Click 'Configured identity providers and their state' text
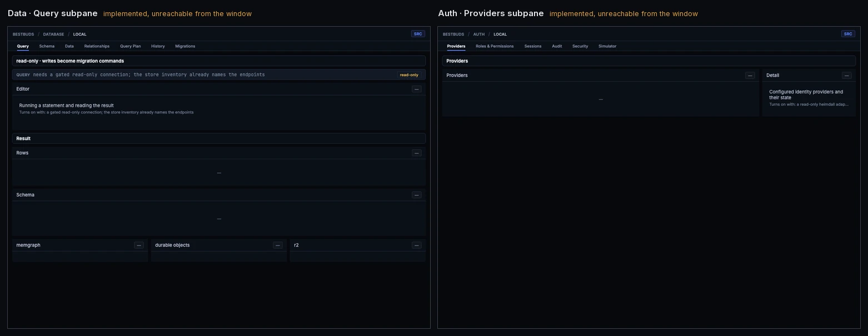 coord(806,95)
